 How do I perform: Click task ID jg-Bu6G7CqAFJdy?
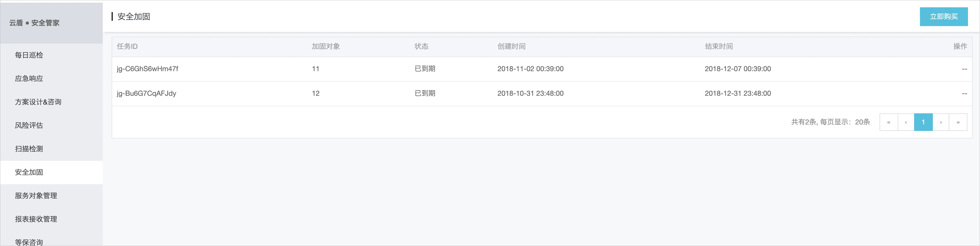click(x=146, y=93)
